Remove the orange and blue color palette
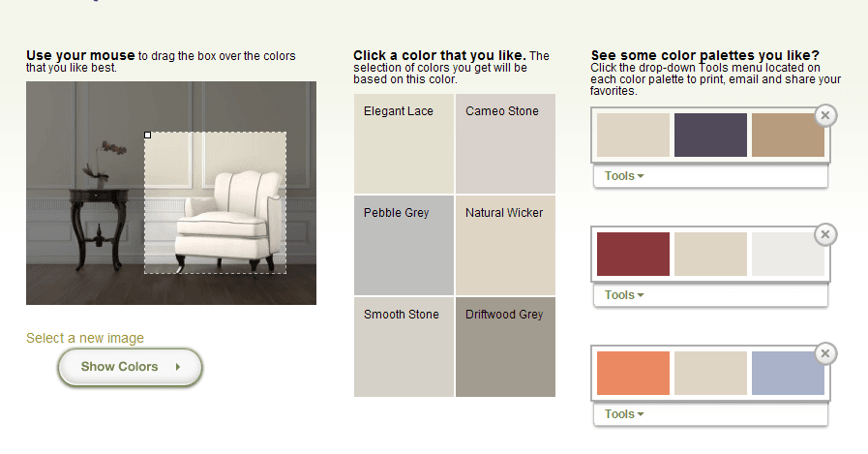The width and height of the screenshot is (868, 454). pos(825,353)
